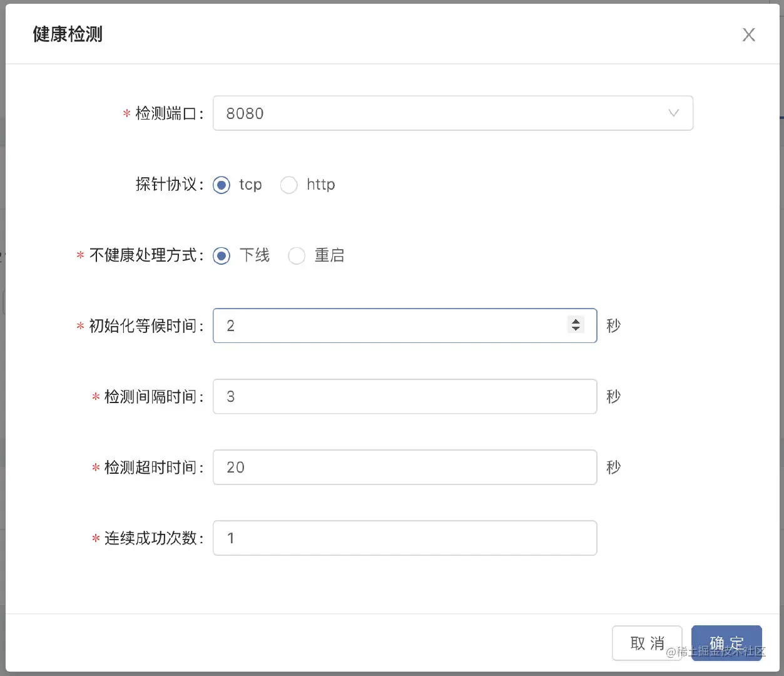Viewport: 784px width, 676px height.
Task: Click the 健康检测 dialog title
Action: coord(68,34)
